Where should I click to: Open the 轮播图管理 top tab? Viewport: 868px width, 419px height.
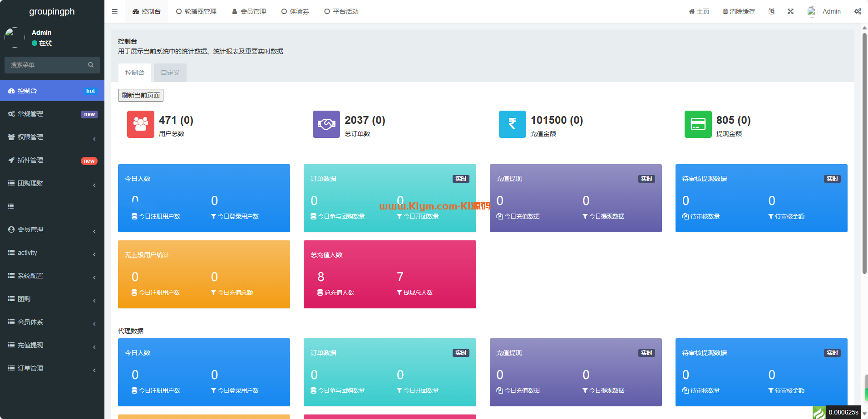point(196,11)
